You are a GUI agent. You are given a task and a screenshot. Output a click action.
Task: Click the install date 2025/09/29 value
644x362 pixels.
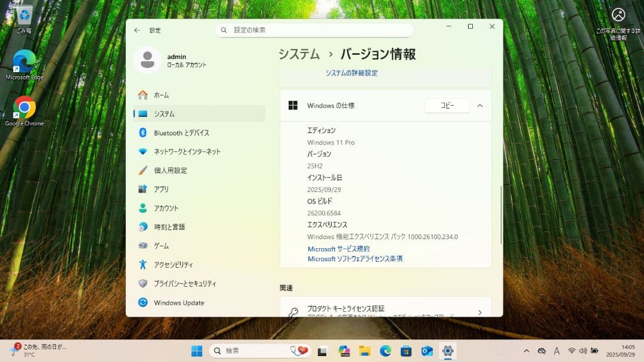click(x=324, y=190)
